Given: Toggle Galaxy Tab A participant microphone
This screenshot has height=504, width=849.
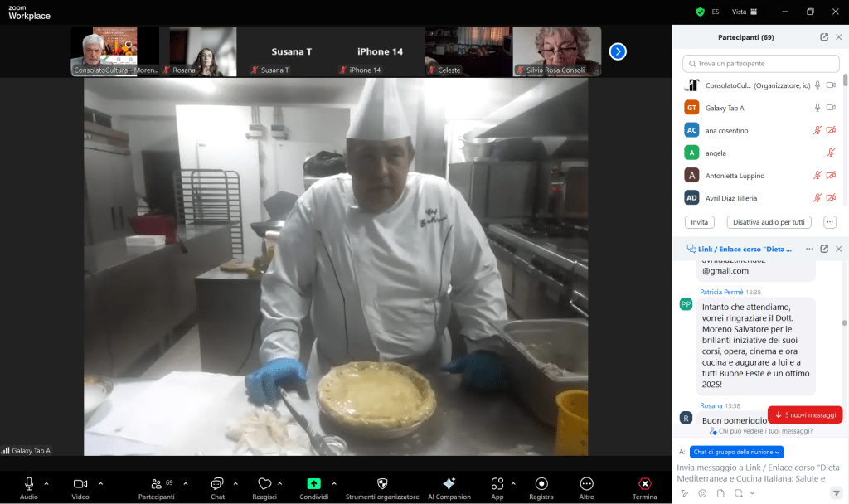Looking at the screenshot, I should [x=817, y=108].
